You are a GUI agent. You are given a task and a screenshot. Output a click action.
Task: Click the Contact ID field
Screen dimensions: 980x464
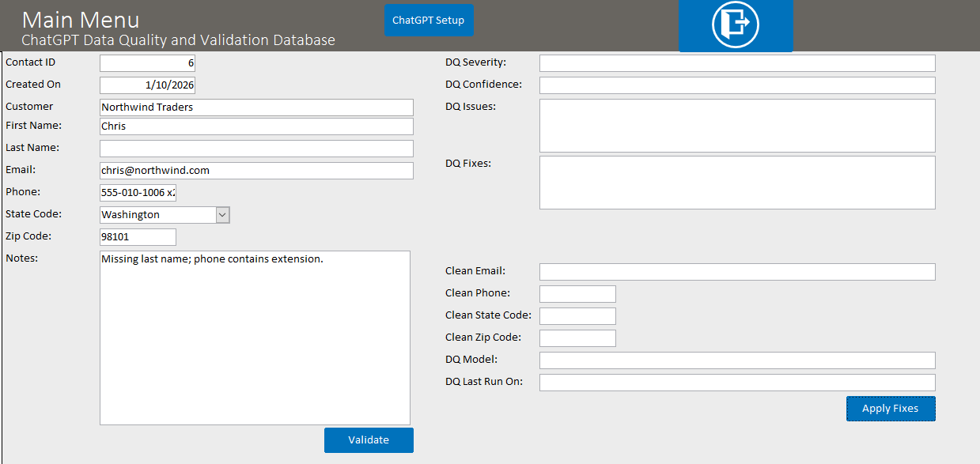[x=147, y=63]
